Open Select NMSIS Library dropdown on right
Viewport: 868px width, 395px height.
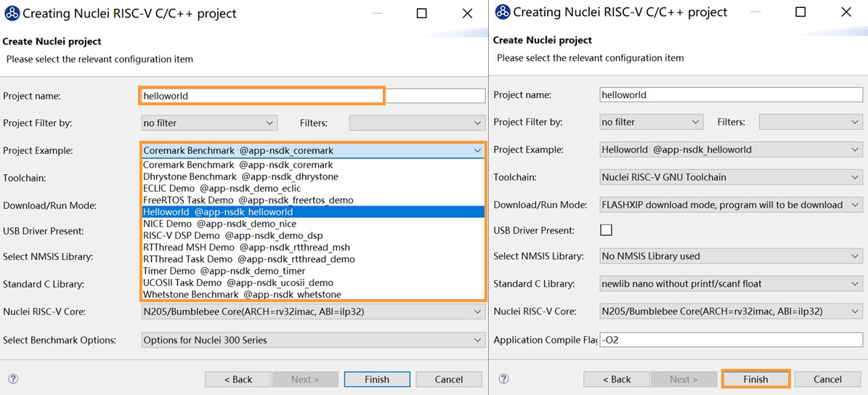point(731,256)
